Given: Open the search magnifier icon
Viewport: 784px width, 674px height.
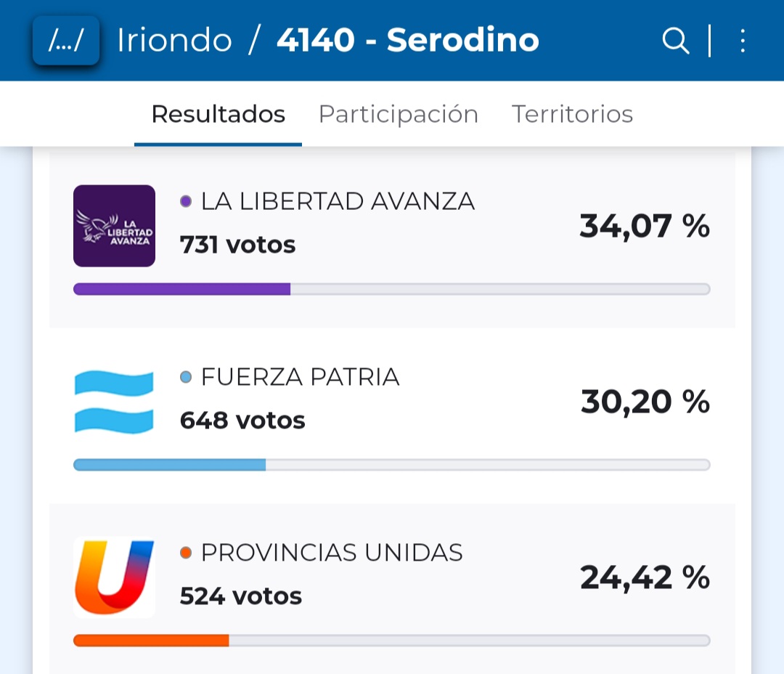Looking at the screenshot, I should 675,41.
